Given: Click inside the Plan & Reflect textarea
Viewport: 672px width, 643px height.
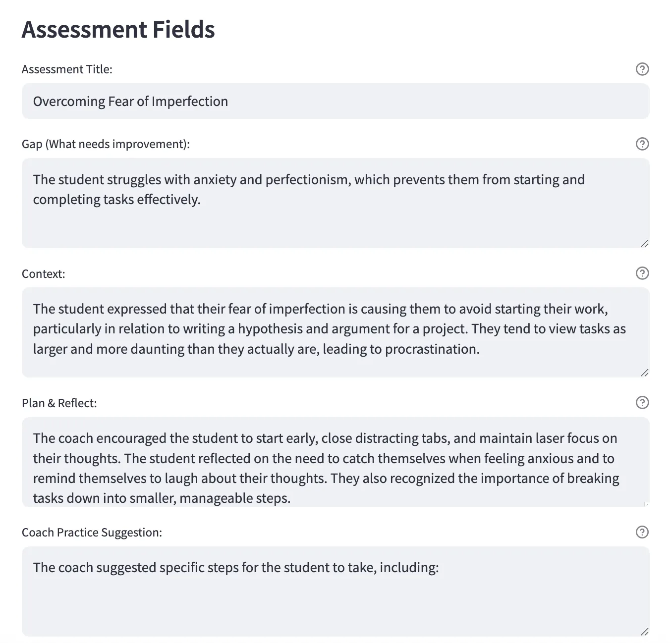Looking at the screenshot, I should [297, 461].
